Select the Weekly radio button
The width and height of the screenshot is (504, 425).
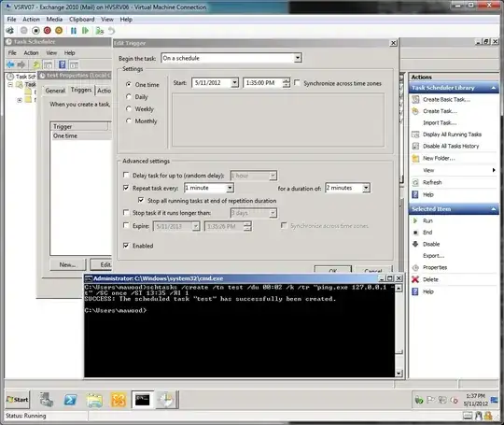(x=129, y=108)
